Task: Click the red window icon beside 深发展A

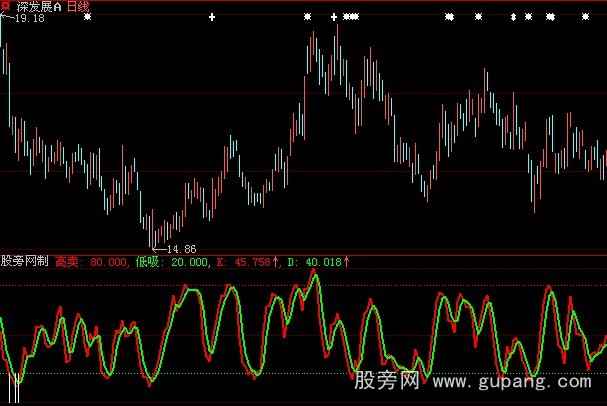Action: coord(7,6)
